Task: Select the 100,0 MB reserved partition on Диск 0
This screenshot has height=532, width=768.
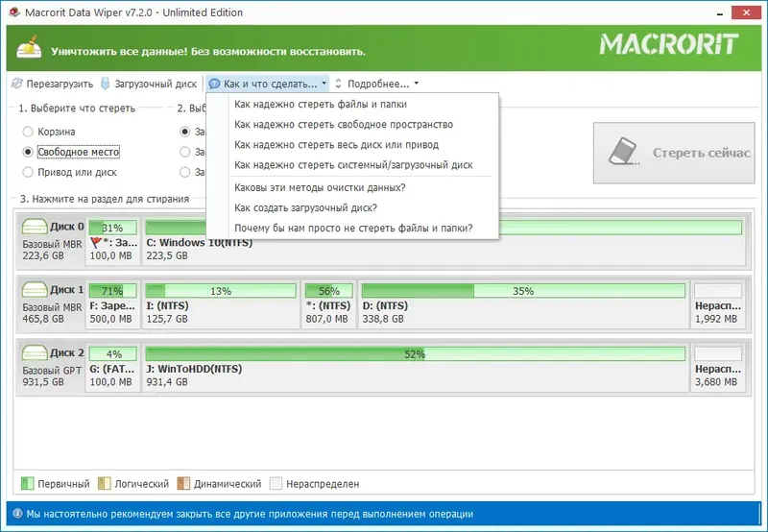Action: click(112, 241)
